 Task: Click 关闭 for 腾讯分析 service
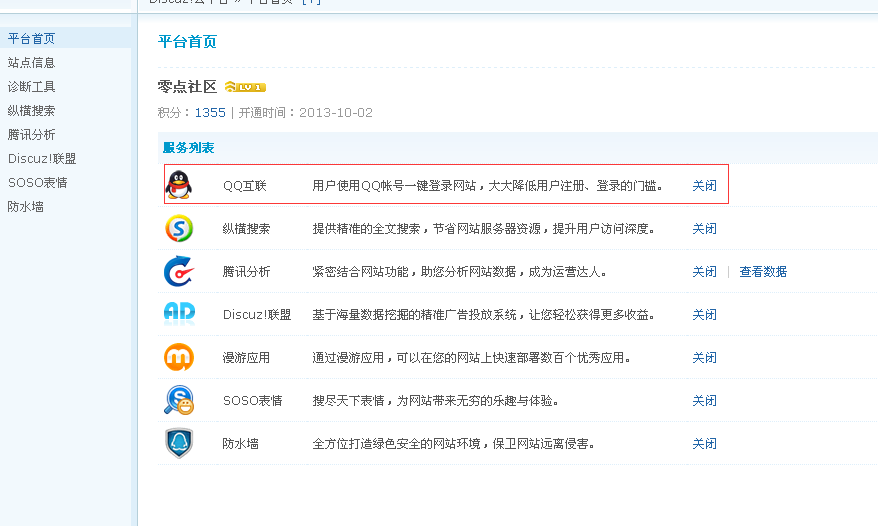(x=704, y=272)
